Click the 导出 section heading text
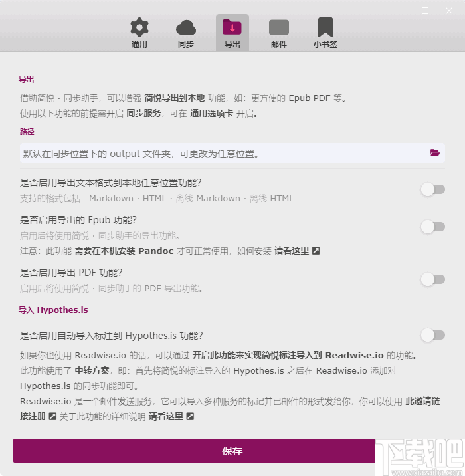 26,80
